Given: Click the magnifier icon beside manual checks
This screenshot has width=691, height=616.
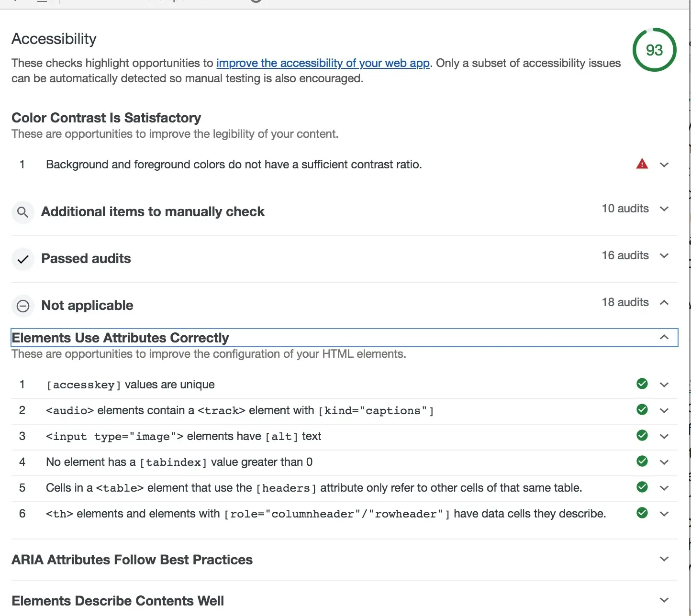Looking at the screenshot, I should (22, 212).
